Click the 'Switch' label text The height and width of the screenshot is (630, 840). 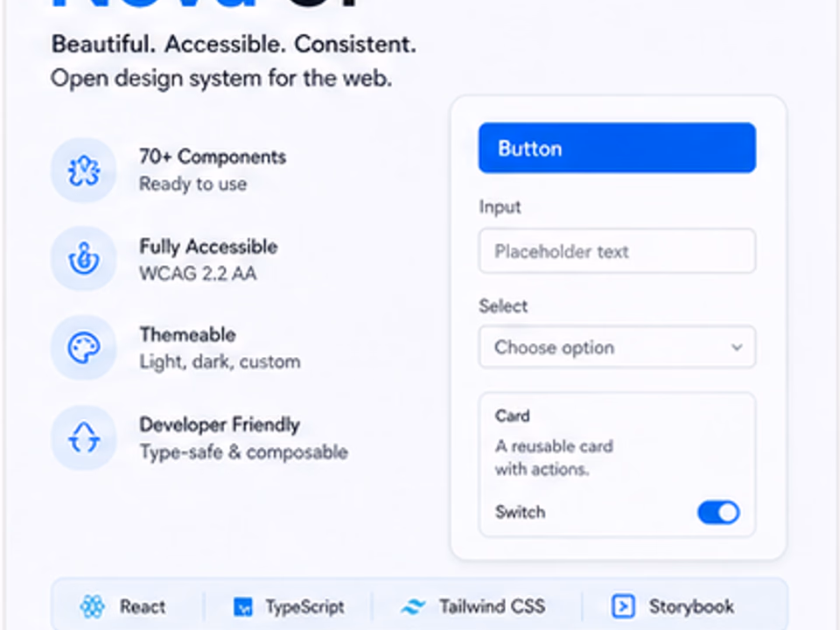[x=520, y=512]
